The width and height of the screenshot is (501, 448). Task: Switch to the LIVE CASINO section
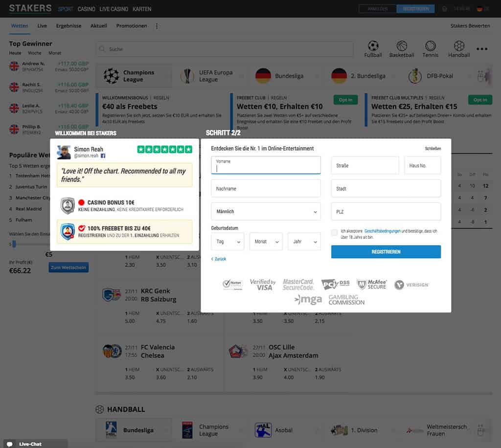tap(114, 9)
